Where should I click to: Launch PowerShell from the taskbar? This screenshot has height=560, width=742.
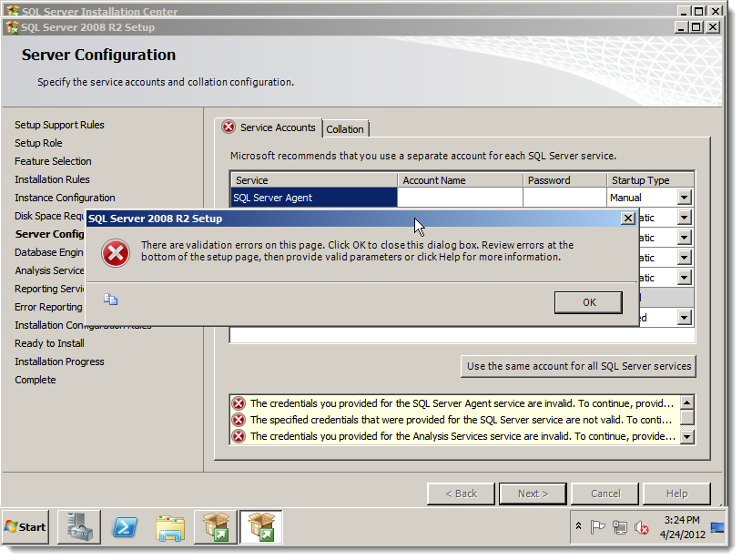pyautogui.click(x=125, y=527)
